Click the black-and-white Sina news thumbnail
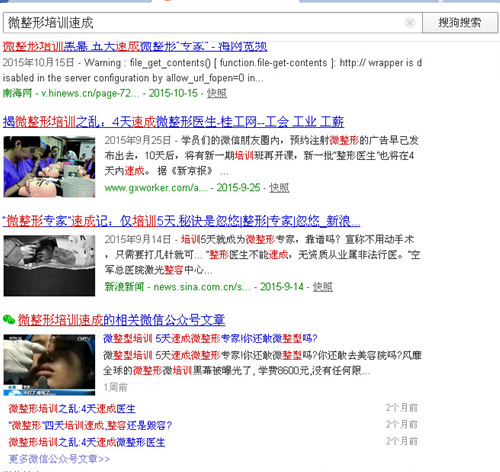 click(x=49, y=266)
